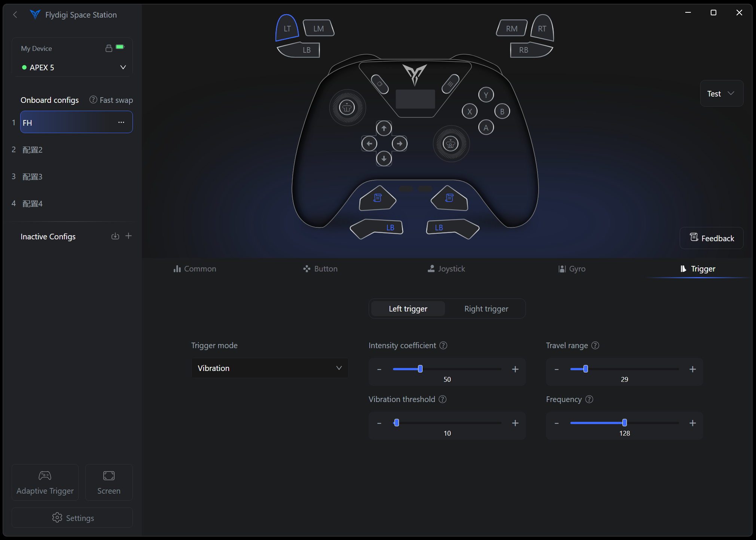Add a new inactive config

tap(128, 236)
